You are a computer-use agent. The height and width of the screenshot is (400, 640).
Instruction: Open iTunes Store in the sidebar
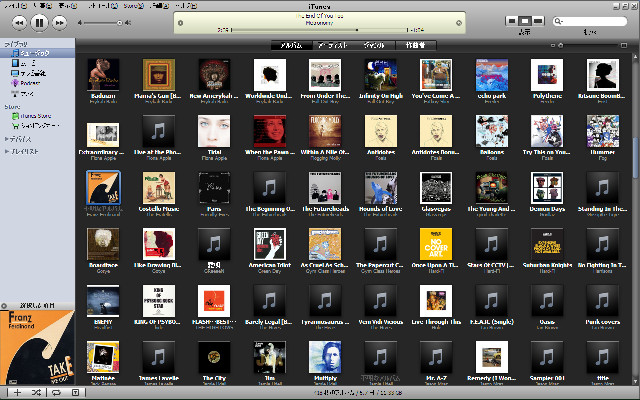(x=28, y=116)
